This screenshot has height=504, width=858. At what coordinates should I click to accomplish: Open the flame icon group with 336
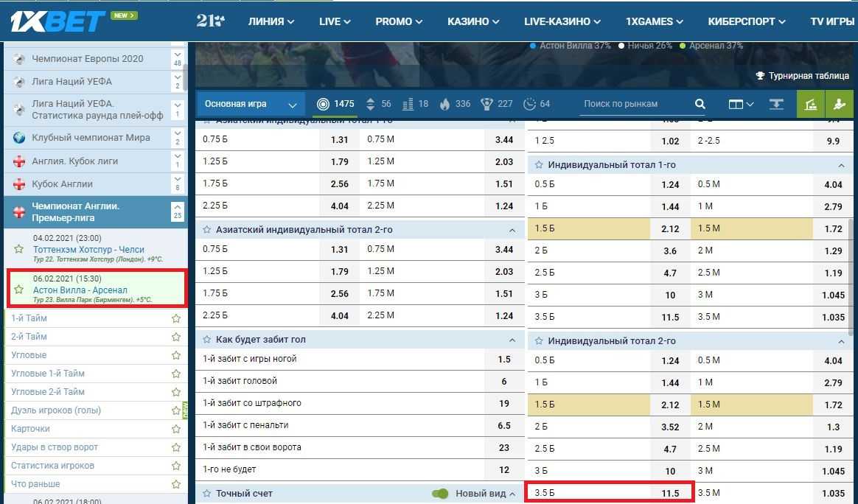455,104
